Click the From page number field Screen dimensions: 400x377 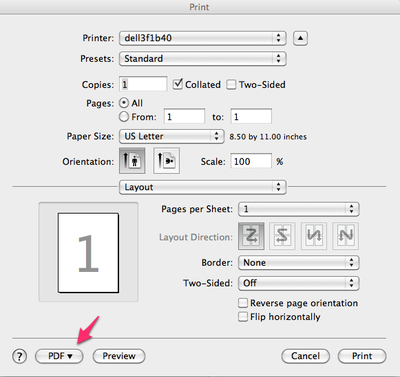[184, 117]
